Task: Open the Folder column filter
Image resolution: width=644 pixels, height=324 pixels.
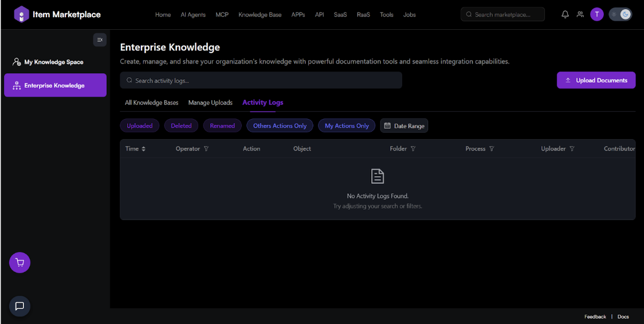Action: tap(413, 149)
